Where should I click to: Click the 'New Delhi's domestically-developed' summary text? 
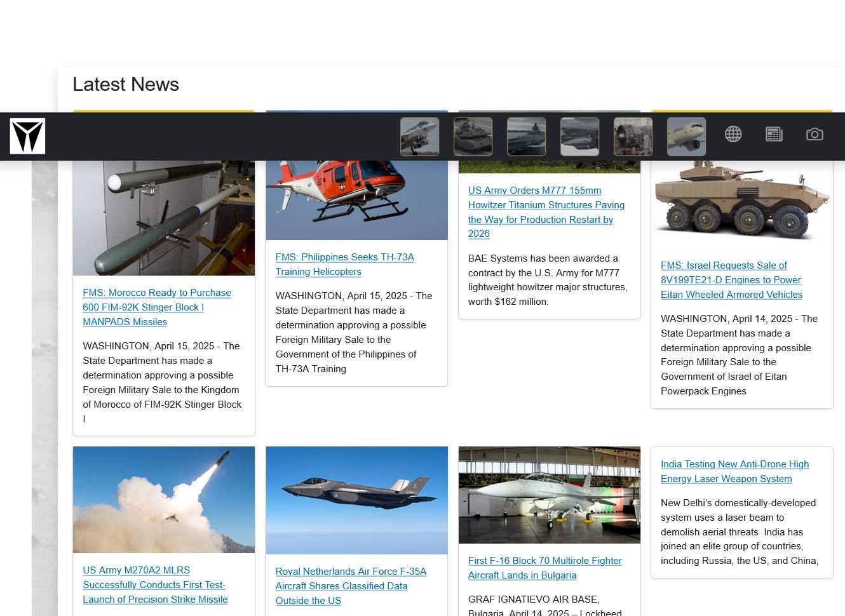click(x=740, y=532)
